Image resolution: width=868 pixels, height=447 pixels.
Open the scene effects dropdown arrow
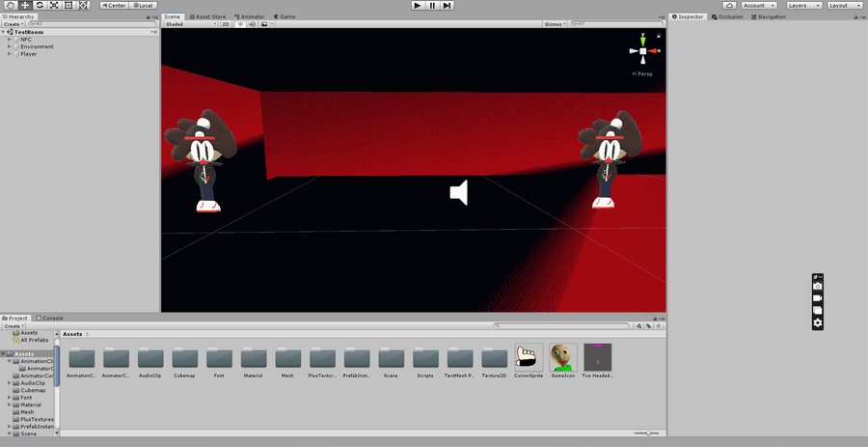[x=272, y=24]
